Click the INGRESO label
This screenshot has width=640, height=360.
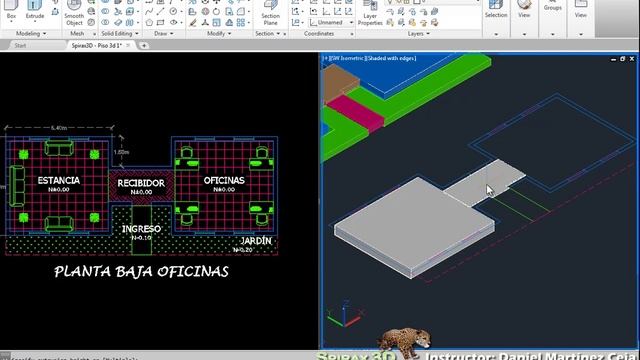coord(141,229)
